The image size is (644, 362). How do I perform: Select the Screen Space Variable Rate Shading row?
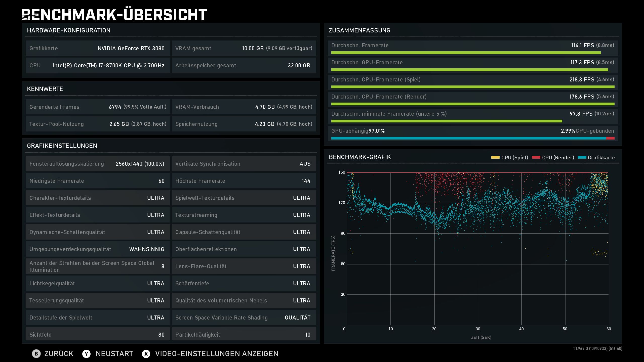(x=244, y=318)
